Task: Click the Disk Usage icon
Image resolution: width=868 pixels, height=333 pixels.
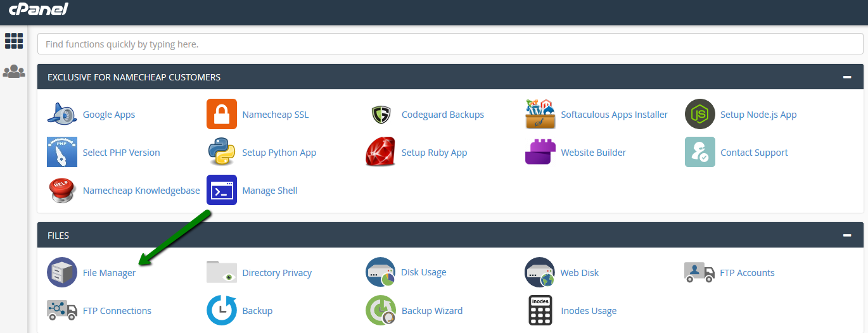Action: click(x=381, y=273)
